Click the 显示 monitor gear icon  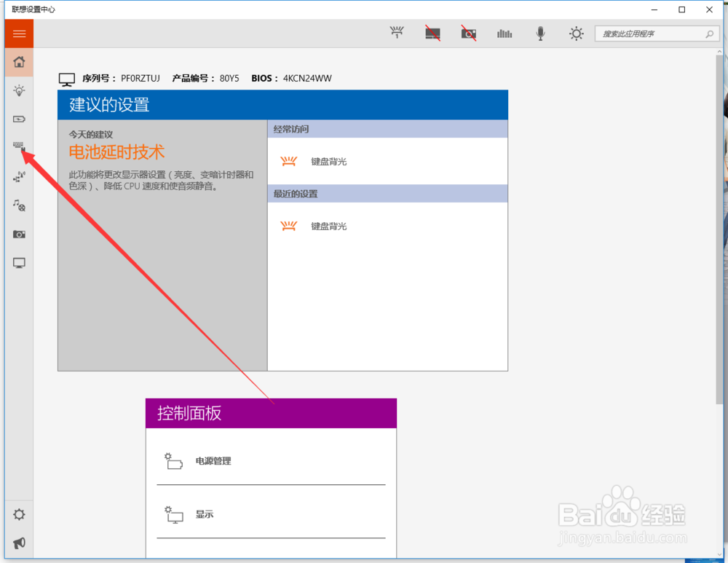point(173,515)
